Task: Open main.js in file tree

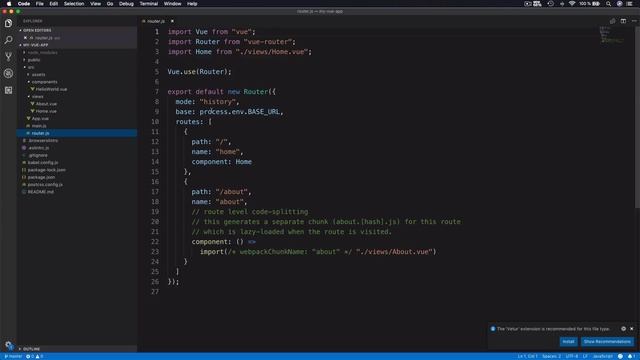Action: pyautogui.click(x=38, y=126)
